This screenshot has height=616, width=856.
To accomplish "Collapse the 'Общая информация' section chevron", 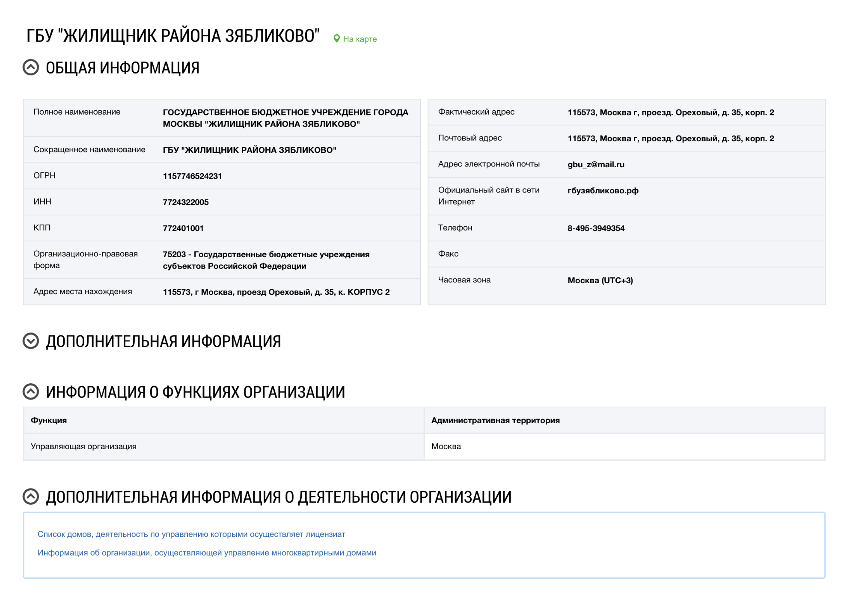I will pyautogui.click(x=31, y=68).
